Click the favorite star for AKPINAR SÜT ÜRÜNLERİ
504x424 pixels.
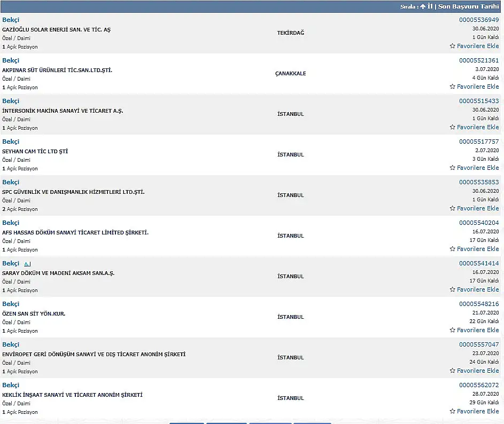pos(452,87)
